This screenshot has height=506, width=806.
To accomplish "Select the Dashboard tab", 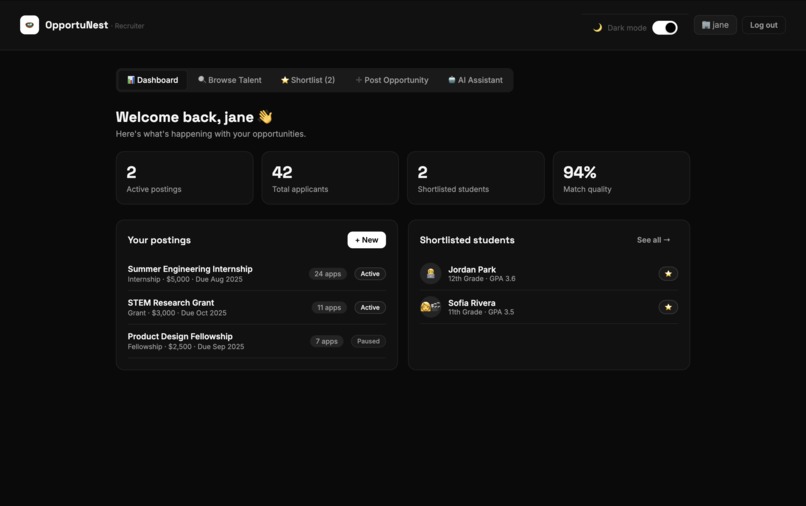I will 153,80.
